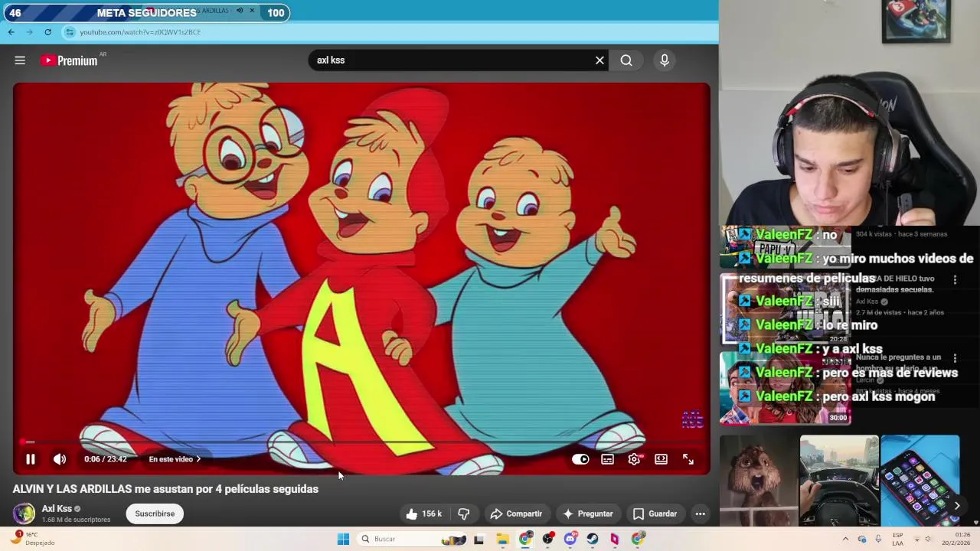Open more actions ellipsis menu

(700, 514)
